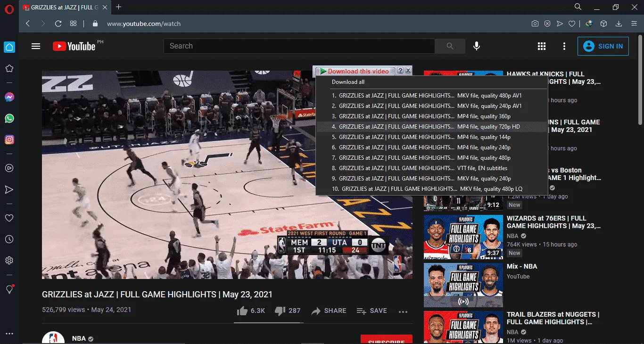The height and width of the screenshot is (344, 644).
Task: Go to YouTube home via logo
Action: pos(74,46)
